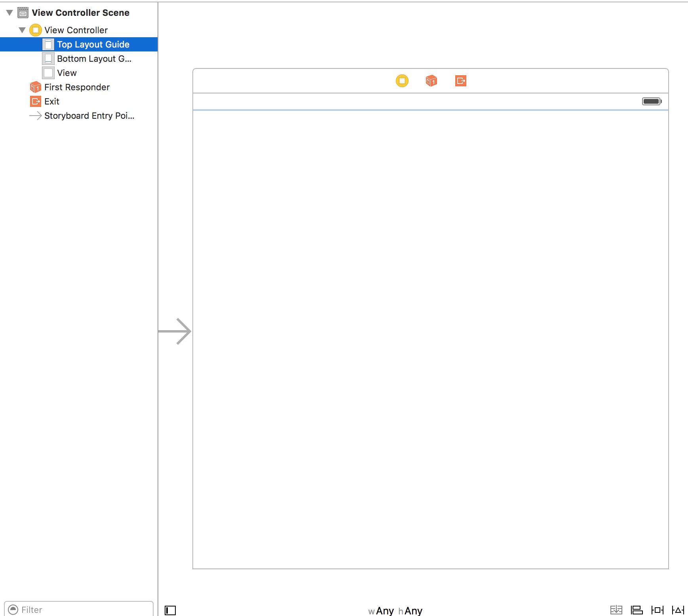
Task: Collapse the View Controller disclosure triangle
Action: 22,30
